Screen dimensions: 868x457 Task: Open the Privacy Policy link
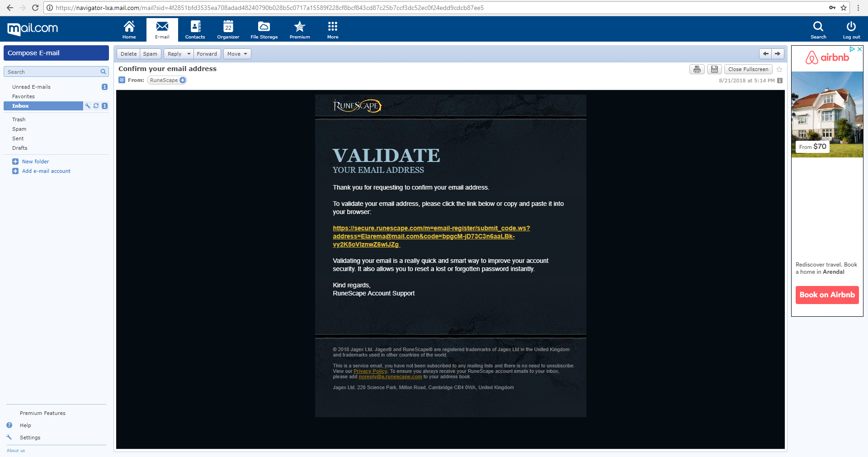tap(370, 371)
